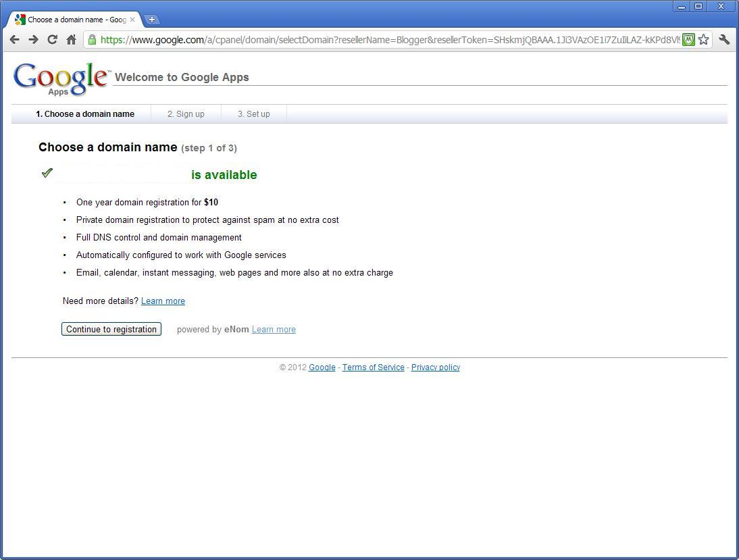This screenshot has width=739, height=560.
Task: Maximize the browser window
Action: 698,7
